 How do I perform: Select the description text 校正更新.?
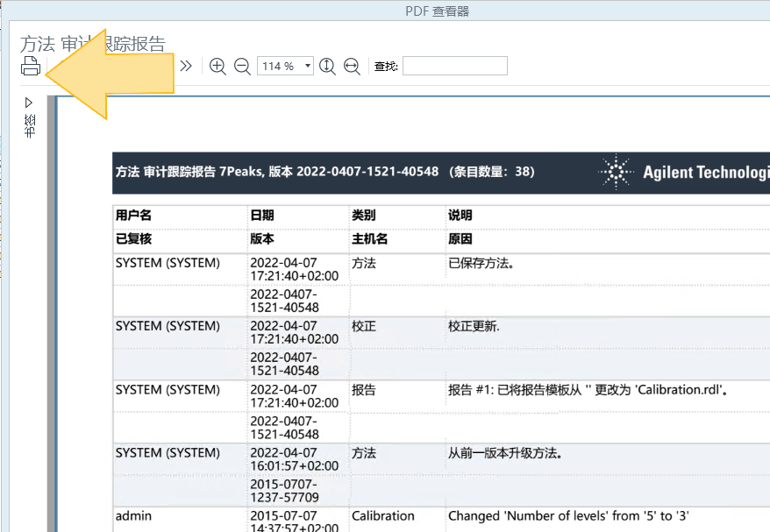[474, 326]
